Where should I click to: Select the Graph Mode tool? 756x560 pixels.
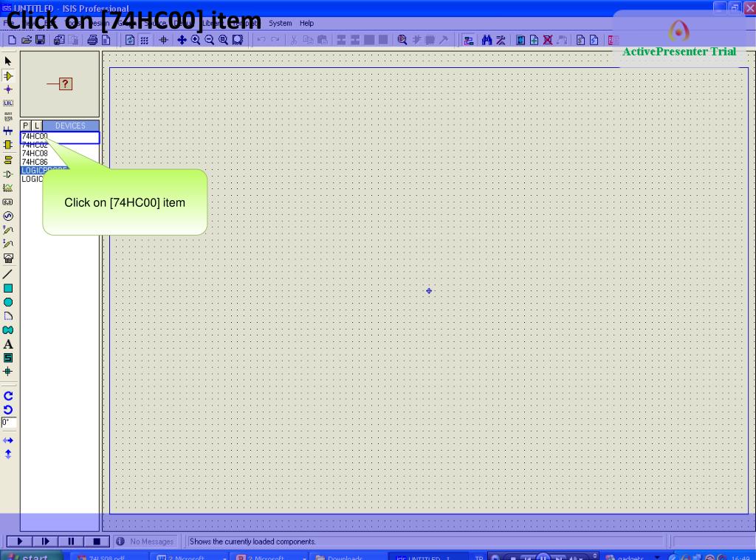pyautogui.click(x=8, y=188)
